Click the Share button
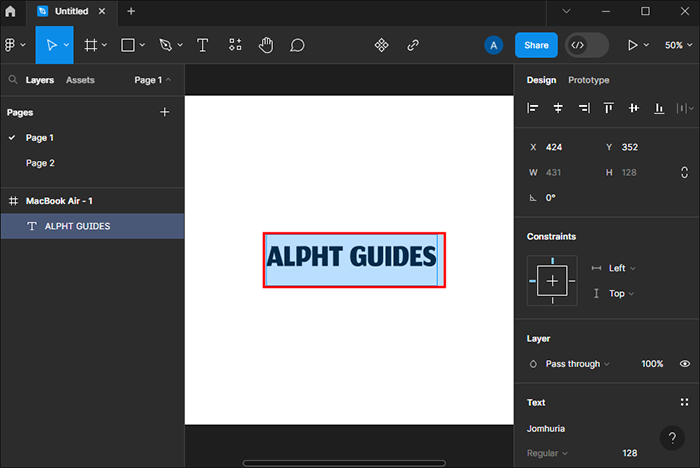This screenshot has height=468, width=700. point(536,45)
